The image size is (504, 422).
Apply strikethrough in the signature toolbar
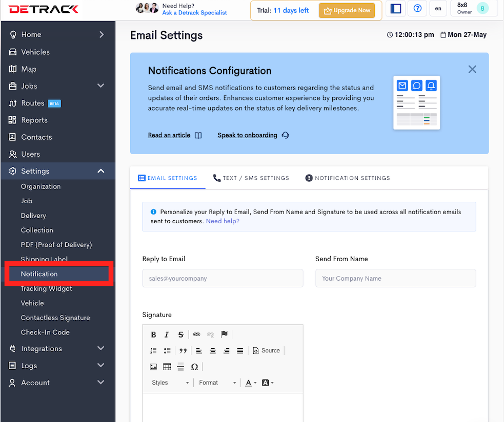[180, 334]
